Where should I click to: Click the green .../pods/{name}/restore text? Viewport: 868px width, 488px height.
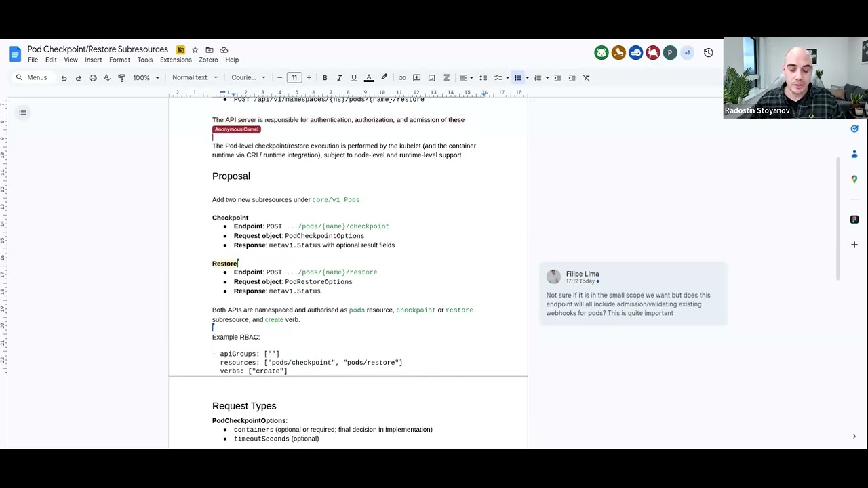pyautogui.click(x=332, y=272)
